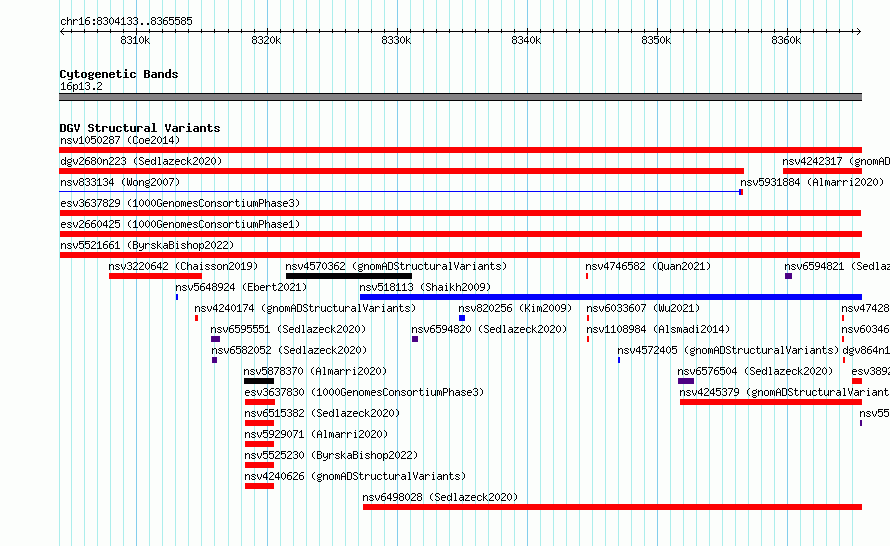The image size is (890, 546).
Task: Click the blue bar of nsv518113 (Shaikh2009)
Action: [611, 297]
